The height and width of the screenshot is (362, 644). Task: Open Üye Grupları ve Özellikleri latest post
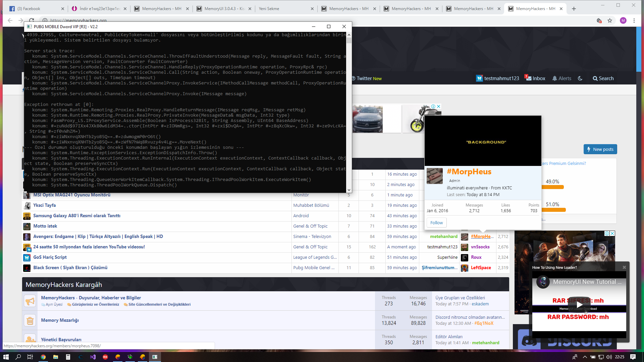(460, 298)
